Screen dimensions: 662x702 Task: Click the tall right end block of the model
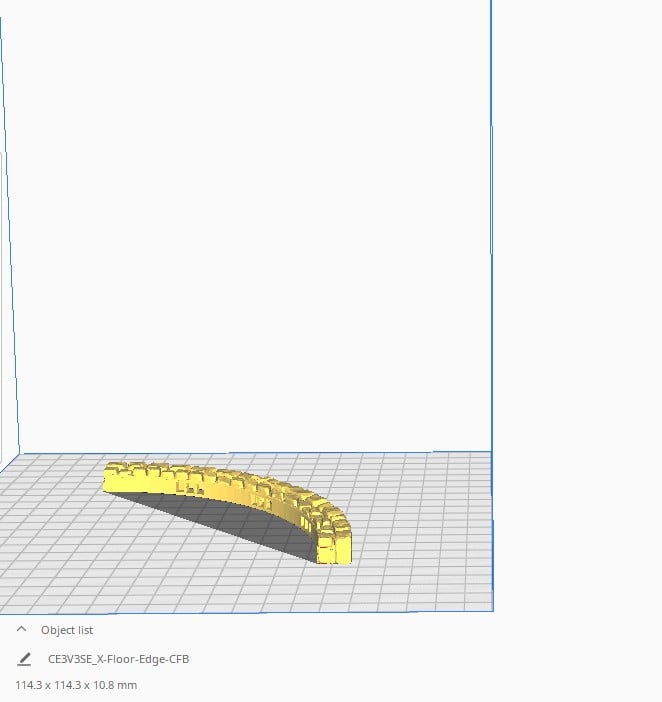335,547
